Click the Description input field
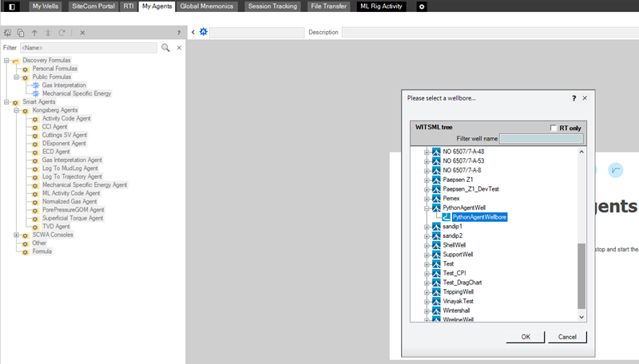 [x=490, y=32]
